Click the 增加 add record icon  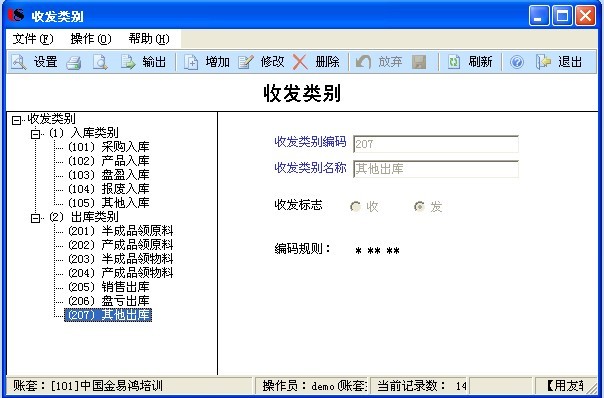point(191,62)
